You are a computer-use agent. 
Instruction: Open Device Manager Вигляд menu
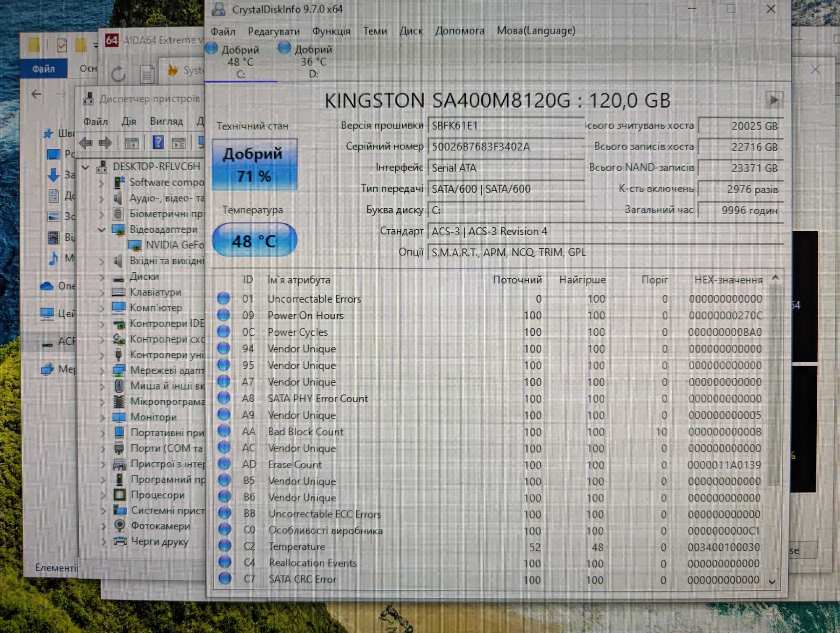[166, 121]
